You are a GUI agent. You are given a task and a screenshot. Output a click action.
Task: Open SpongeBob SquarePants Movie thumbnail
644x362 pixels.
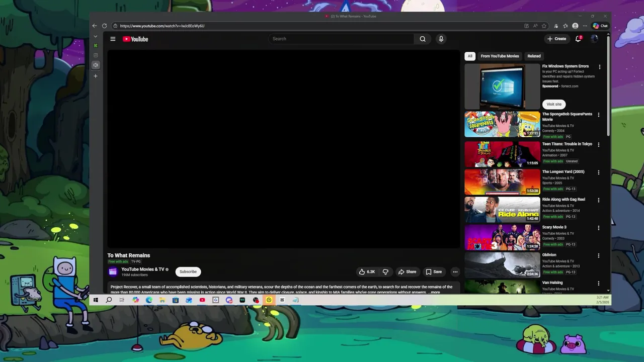pyautogui.click(x=502, y=124)
